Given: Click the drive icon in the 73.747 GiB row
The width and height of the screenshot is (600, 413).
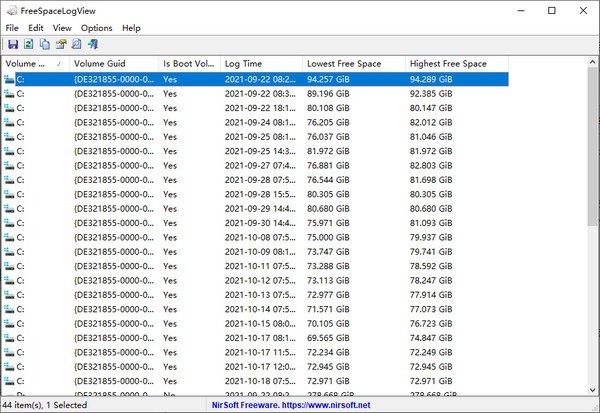Looking at the screenshot, I should pos(9,251).
